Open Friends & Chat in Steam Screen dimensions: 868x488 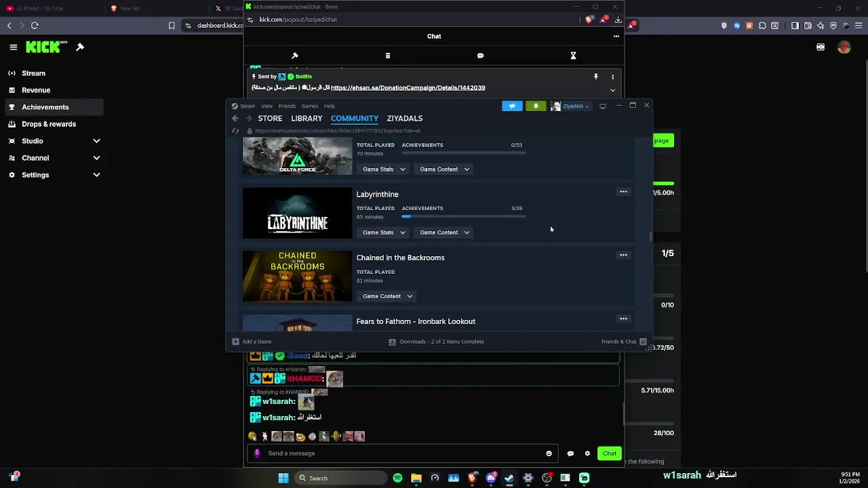(624, 342)
